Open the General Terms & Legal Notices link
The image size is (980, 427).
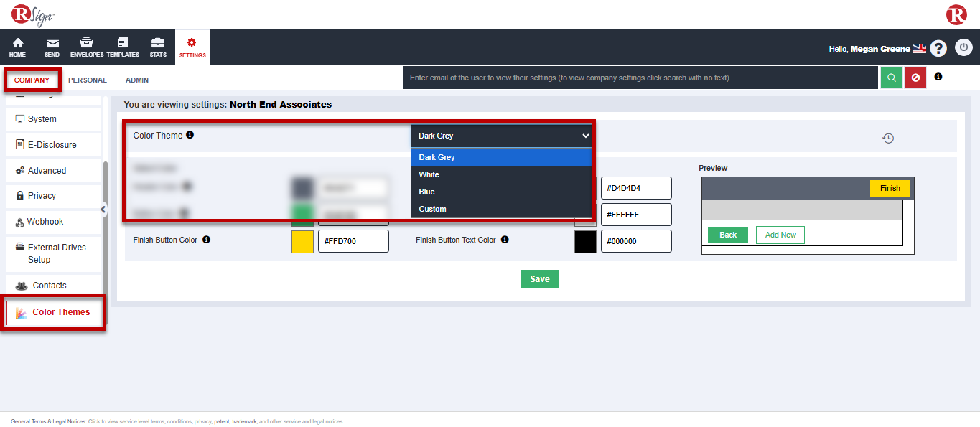click(x=49, y=421)
